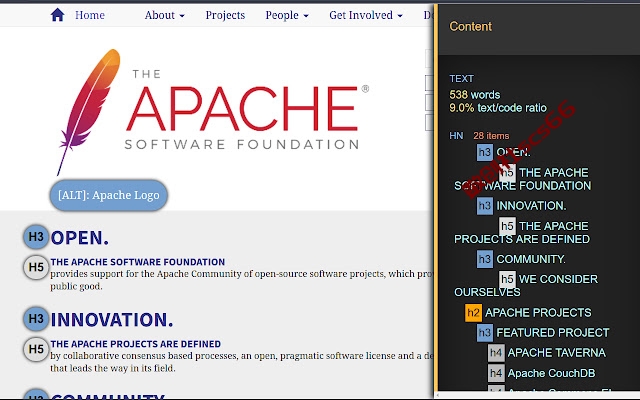
Task: Click THE APACHE SOFTWARE FOUNDATION subheading on page
Action: [138, 262]
